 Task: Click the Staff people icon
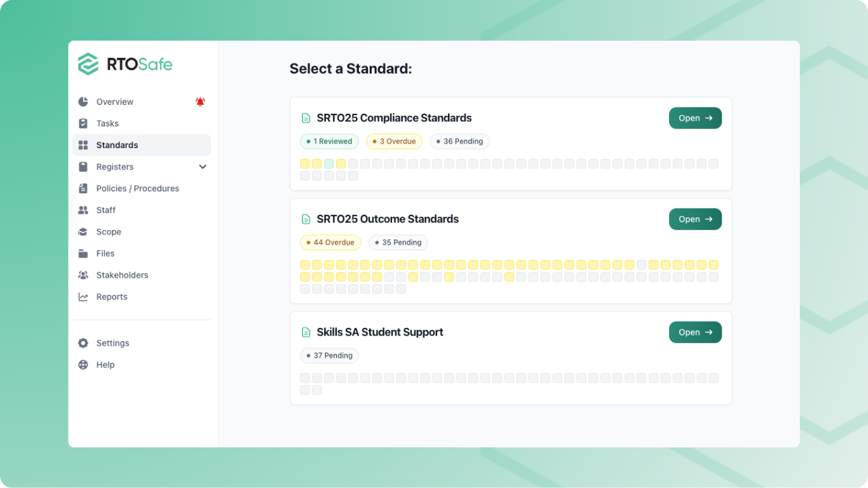83,210
